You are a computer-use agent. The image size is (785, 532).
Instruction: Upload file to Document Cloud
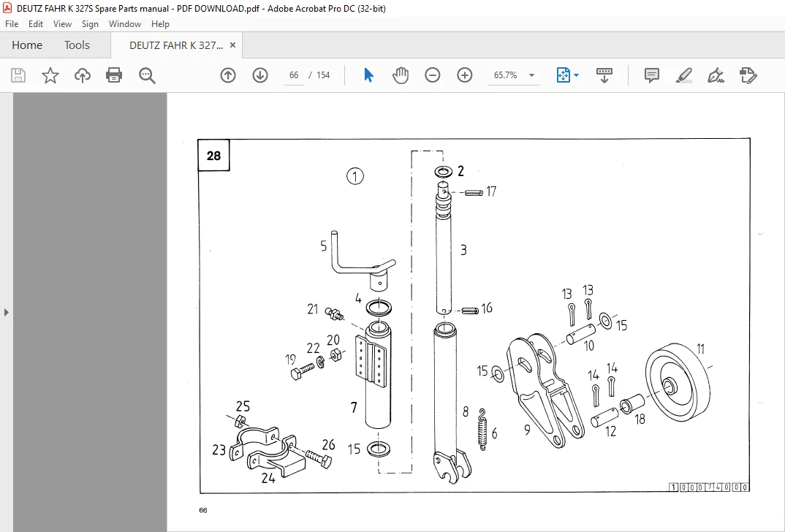pyautogui.click(x=83, y=75)
